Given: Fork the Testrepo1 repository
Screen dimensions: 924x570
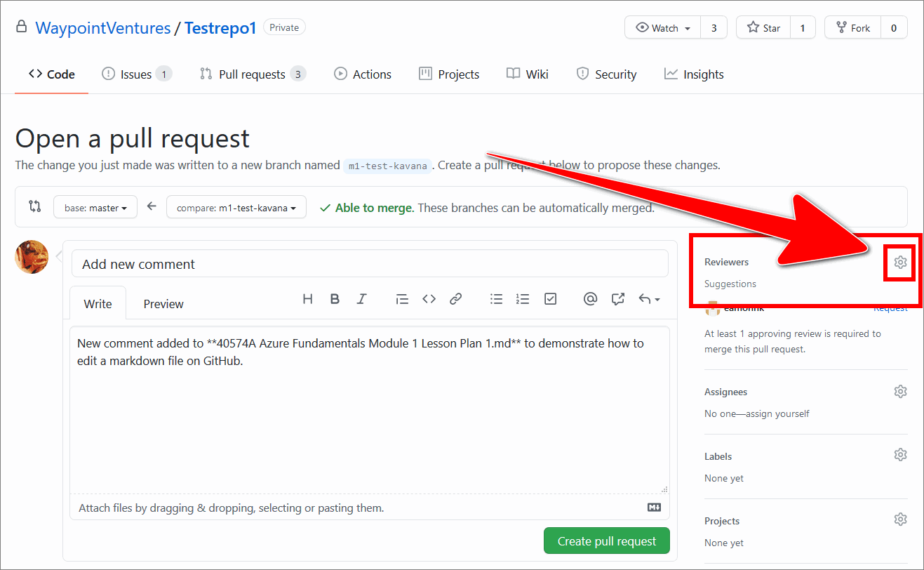Looking at the screenshot, I should coord(852,28).
